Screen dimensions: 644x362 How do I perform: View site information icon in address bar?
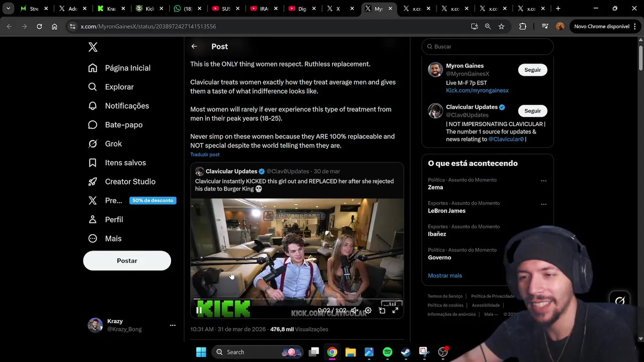coord(72,26)
